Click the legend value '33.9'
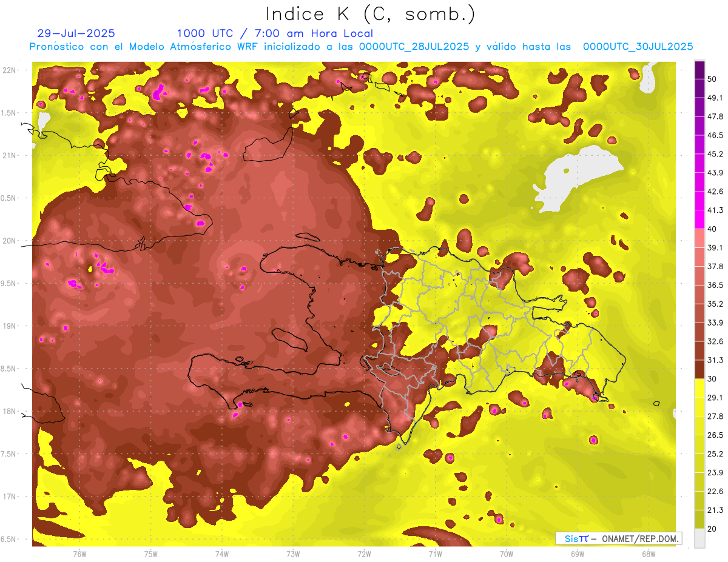This screenshot has height=562, width=728. pos(715,323)
